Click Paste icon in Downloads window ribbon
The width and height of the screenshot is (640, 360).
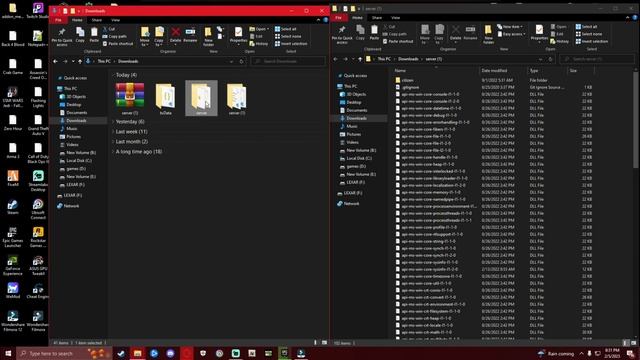94,35
